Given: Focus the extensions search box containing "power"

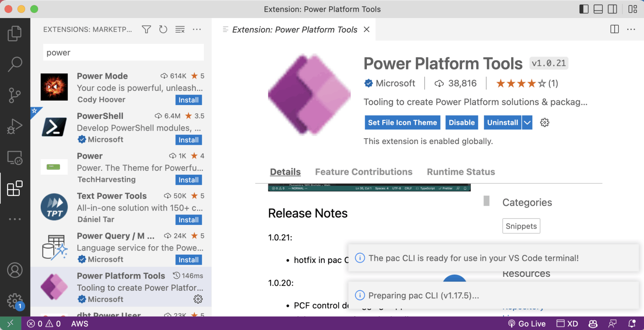Looking at the screenshot, I should click(x=124, y=52).
